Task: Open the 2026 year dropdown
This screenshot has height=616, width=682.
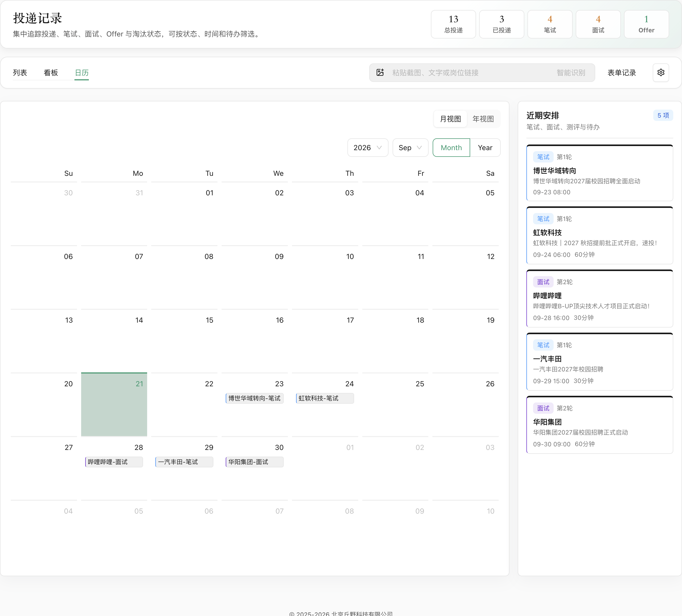Action: click(x=368, y=148)
